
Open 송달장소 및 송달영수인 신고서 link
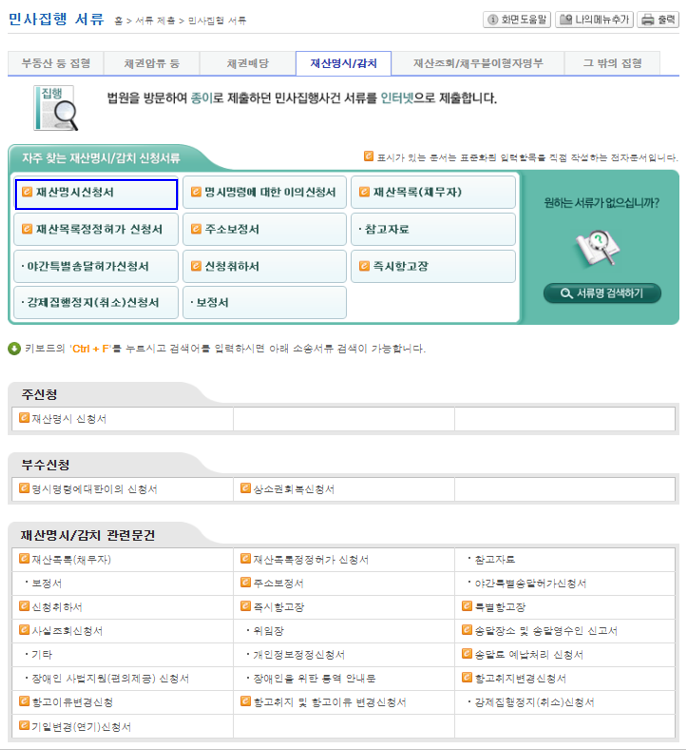coord(546,631)
